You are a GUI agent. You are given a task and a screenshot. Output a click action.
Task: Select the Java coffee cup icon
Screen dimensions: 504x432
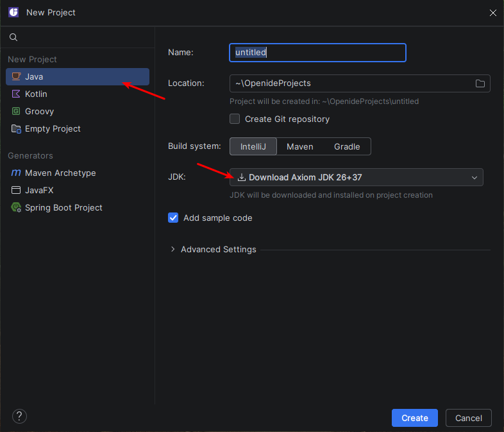coord(16,76)
